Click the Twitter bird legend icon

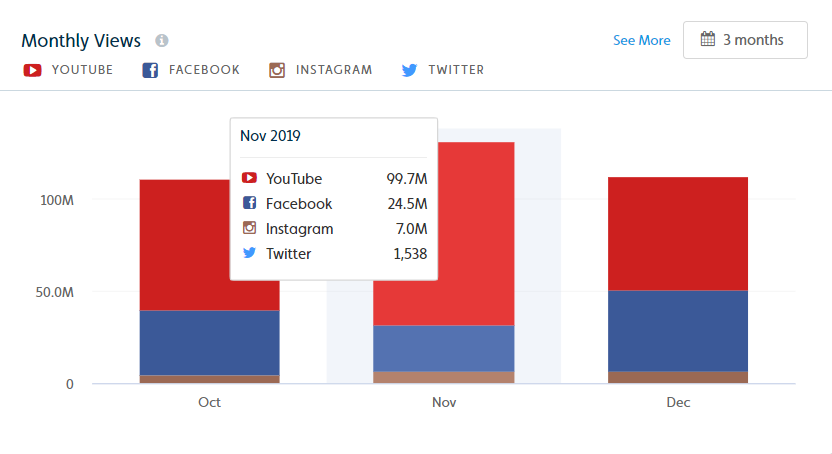pos(409,70)
